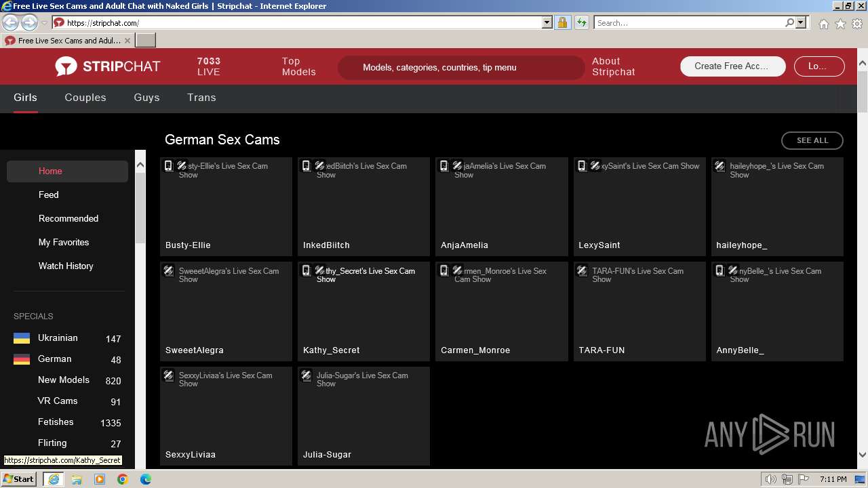Open the media player taskbar icon
This screenshot has width=868, height=488.
click(100, 479)
